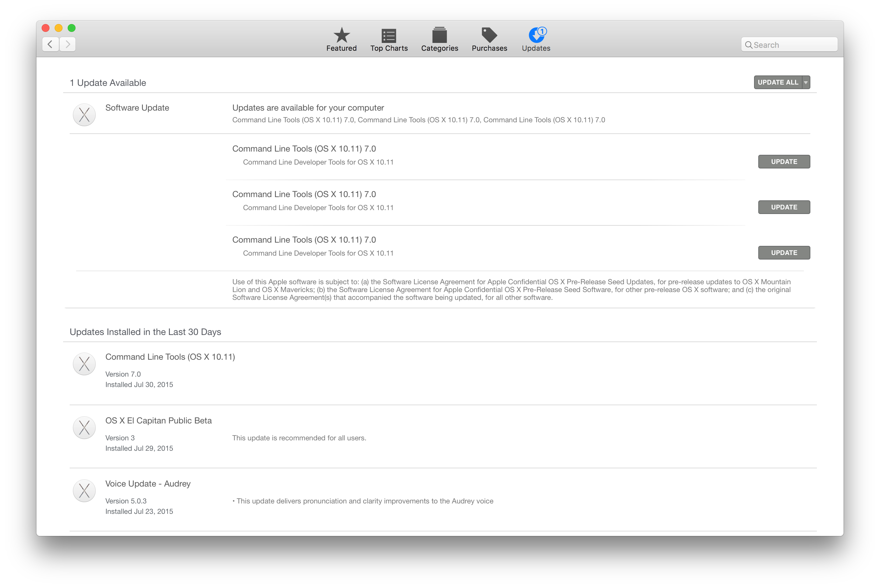
Task: Switch to the Featured tab label
Action: pos(341,48)
